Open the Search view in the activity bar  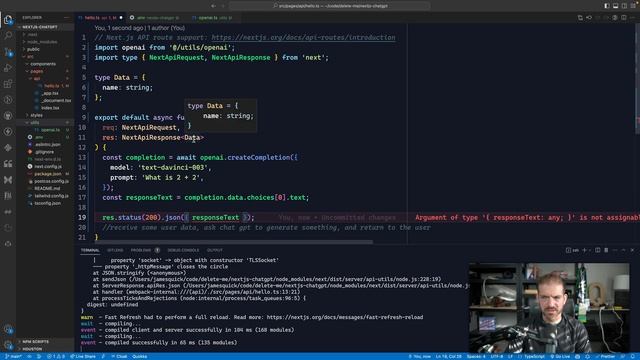pos(8,36)
